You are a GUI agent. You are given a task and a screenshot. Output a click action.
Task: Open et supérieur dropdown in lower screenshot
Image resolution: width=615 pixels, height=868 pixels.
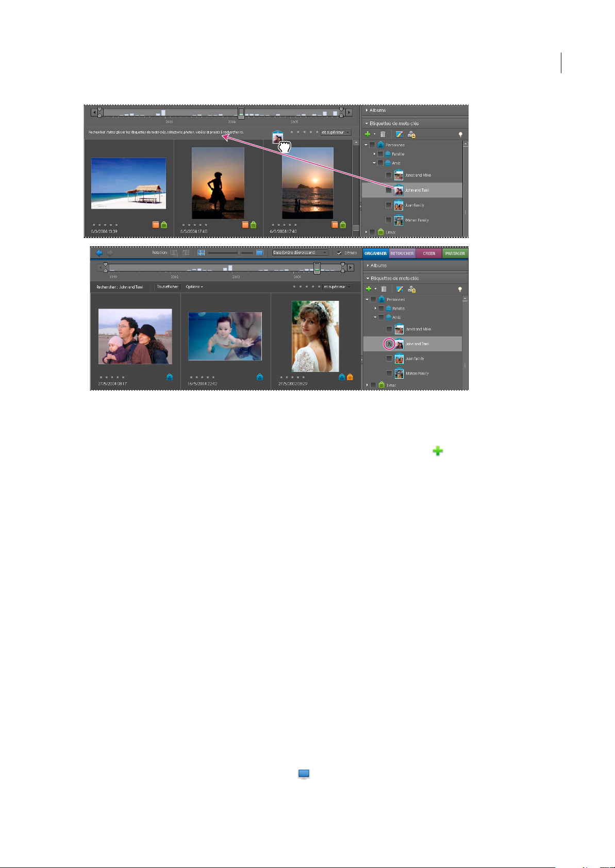[338, 287]
